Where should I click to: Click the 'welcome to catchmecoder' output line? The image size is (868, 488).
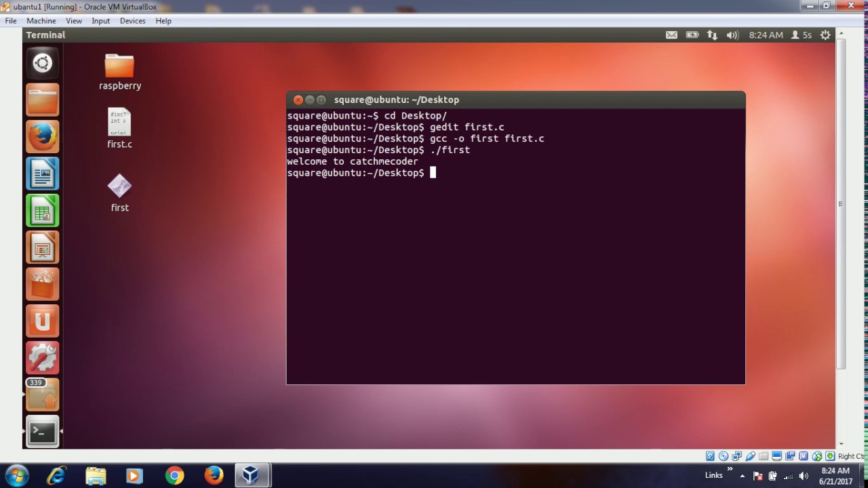point(353,161)
